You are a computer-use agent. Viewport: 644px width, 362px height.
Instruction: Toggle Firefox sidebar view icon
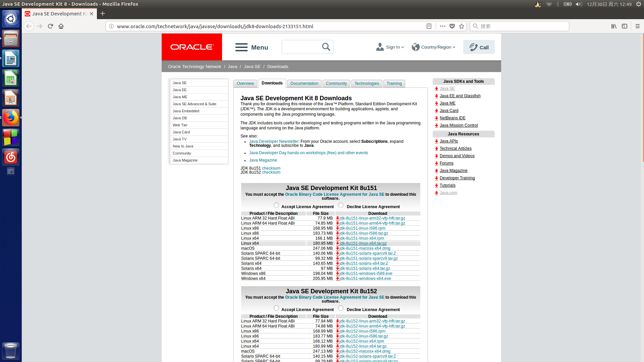coord(624,26)
